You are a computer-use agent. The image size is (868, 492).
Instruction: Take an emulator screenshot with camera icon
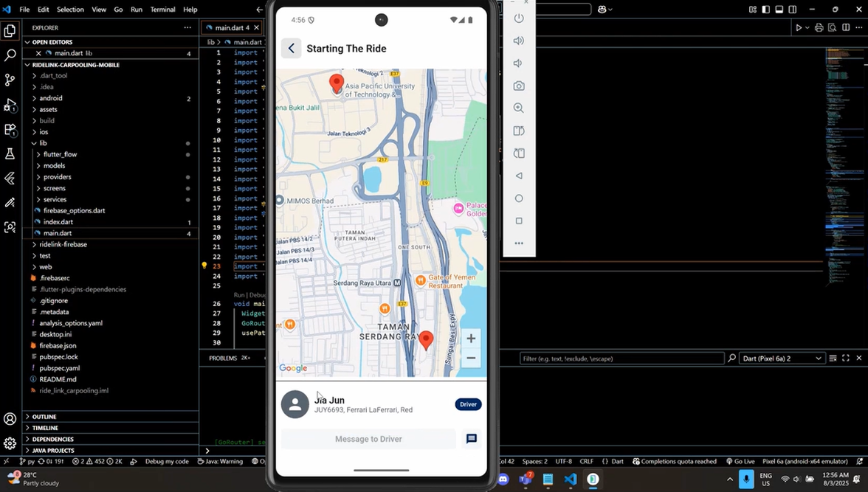pos(519,86)
